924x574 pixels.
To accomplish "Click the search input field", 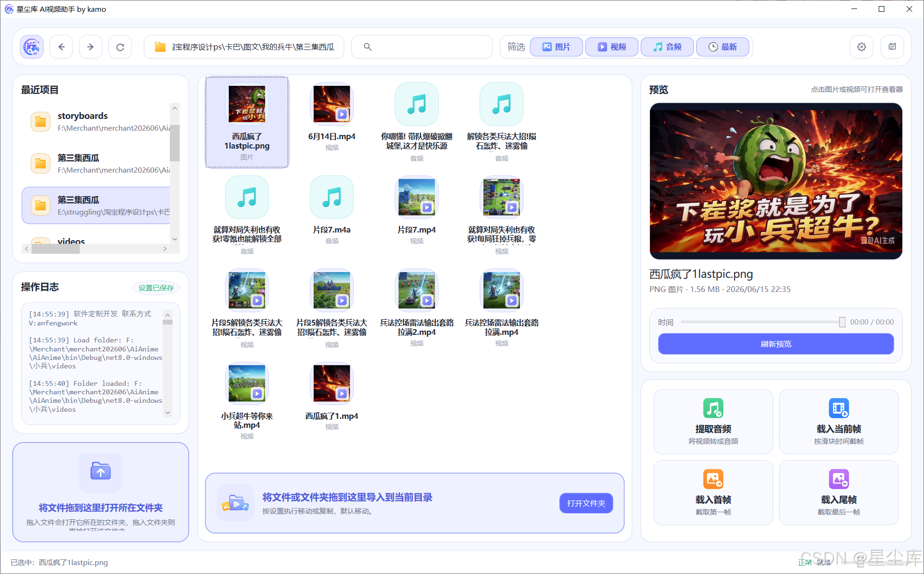I will click(x=422, y=47).
